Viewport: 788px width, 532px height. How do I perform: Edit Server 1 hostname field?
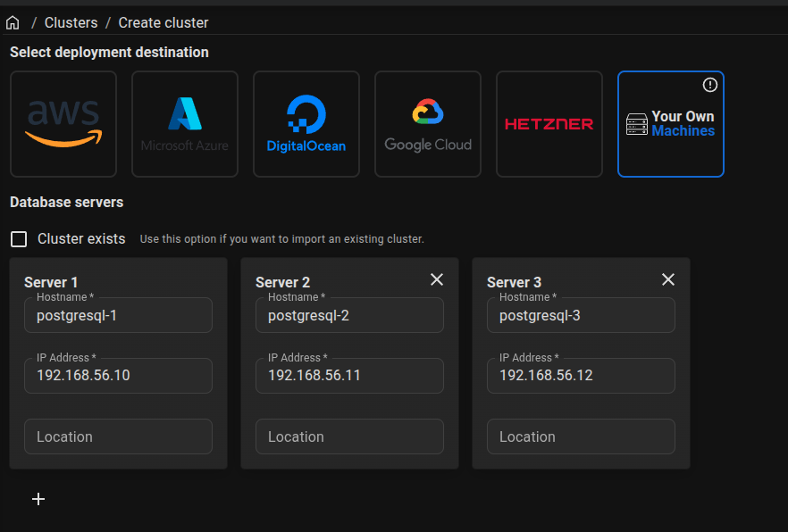coord(118,316)
